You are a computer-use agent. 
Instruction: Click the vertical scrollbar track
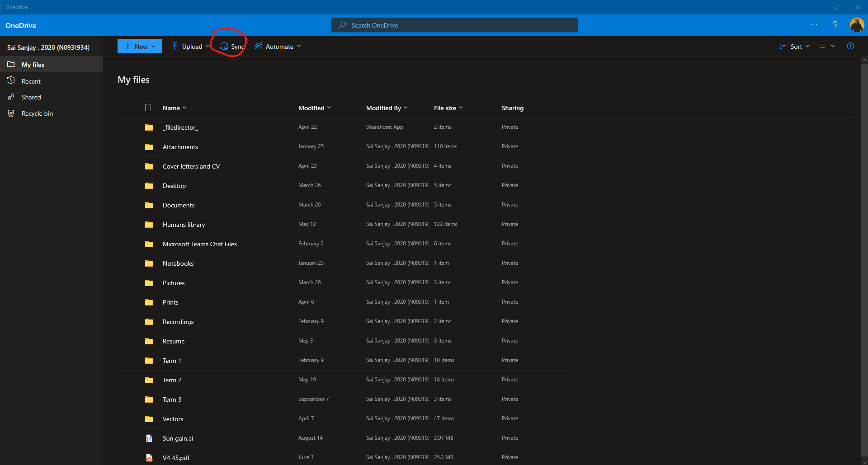pyautogui.click(x=864, y=261)
